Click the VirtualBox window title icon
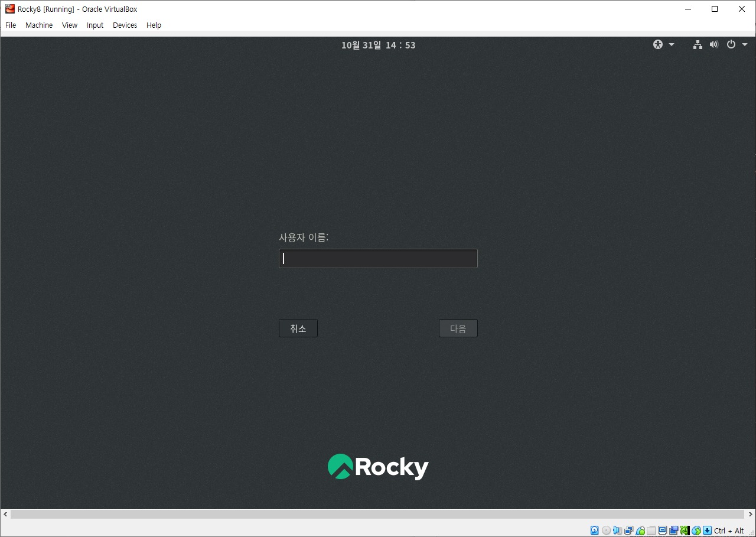The image size is (756, 537). (9, 9)
